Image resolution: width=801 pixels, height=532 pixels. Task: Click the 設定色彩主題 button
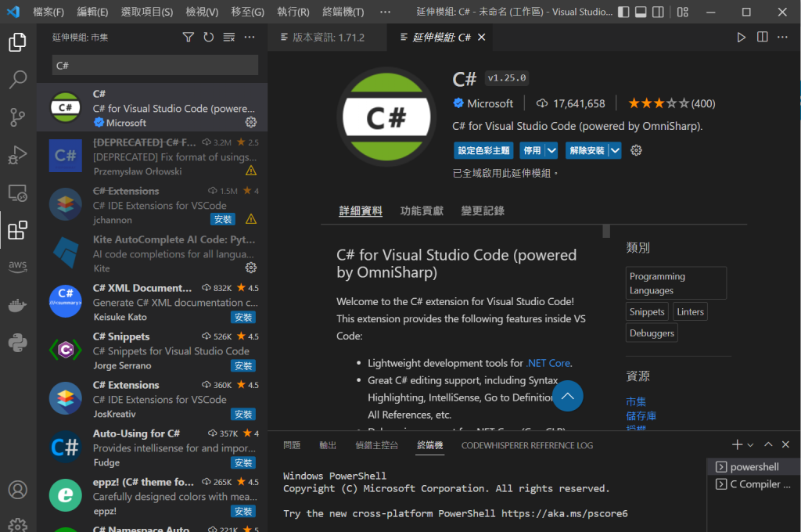[x=483, y=150]
